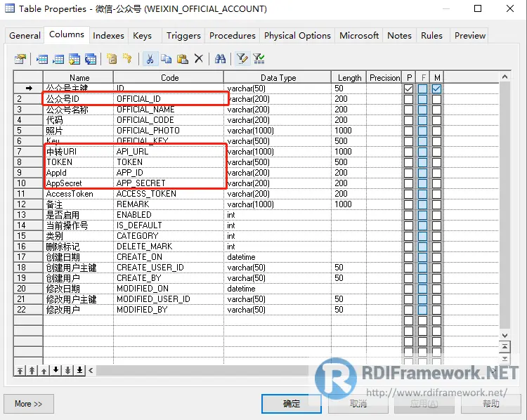Click the Add Columns icon
527x420 pixels.
pyautogui.click(x=74, y=59)
